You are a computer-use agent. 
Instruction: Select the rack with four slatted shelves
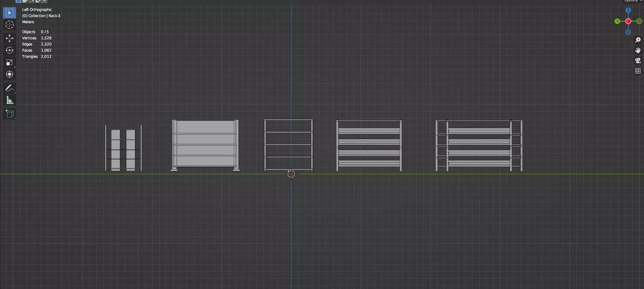(x=369, y=145)
